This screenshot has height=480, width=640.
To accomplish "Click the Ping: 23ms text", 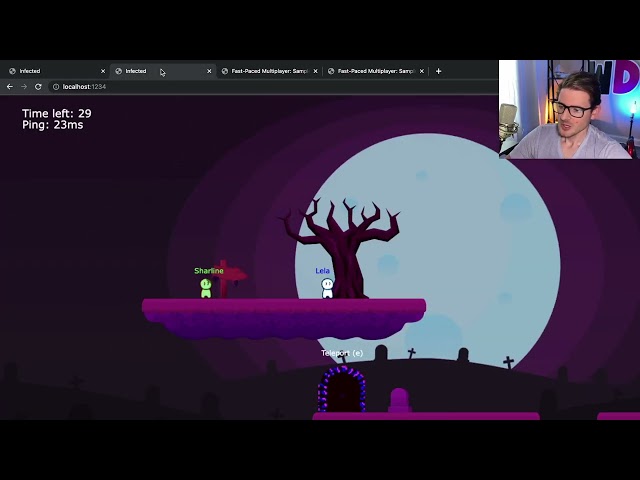I will tap(53, 125).
